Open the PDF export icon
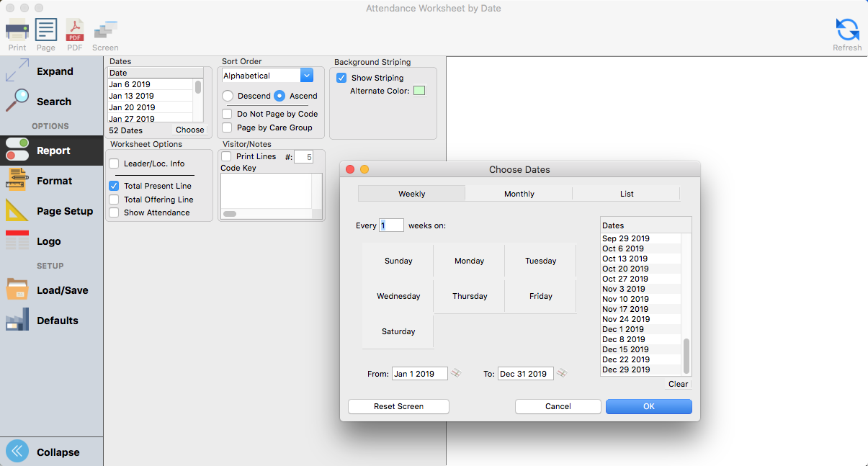Screen dimensions: 868x466 [75, 30]
